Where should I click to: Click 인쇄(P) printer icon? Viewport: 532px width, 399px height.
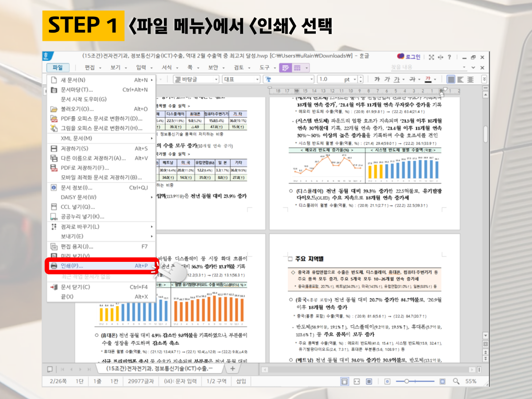click(x=54, y=266)
